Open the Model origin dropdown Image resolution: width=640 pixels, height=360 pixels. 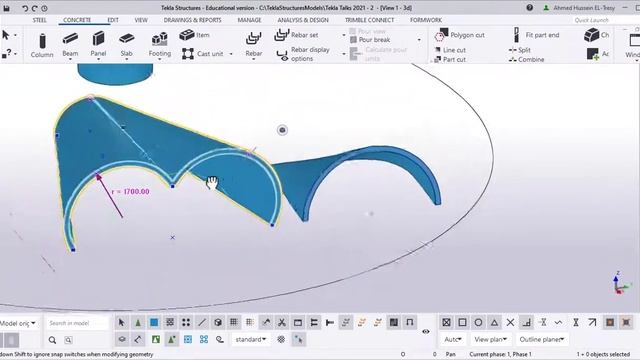click(18, 323)
